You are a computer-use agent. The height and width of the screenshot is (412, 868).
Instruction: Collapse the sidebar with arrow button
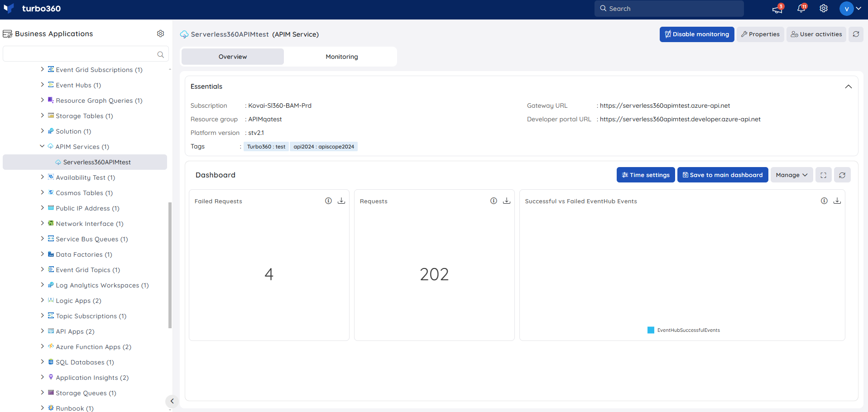(x=172, y=401)
